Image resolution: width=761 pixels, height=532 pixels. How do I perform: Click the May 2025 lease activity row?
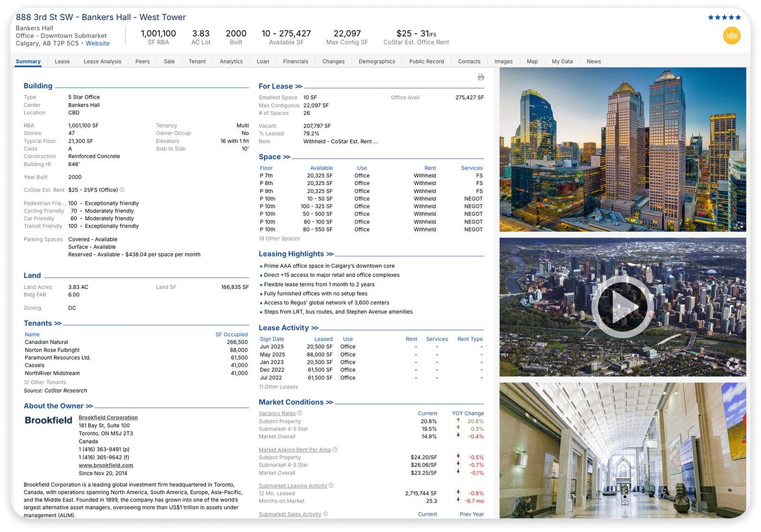click(x=371, y=355)
